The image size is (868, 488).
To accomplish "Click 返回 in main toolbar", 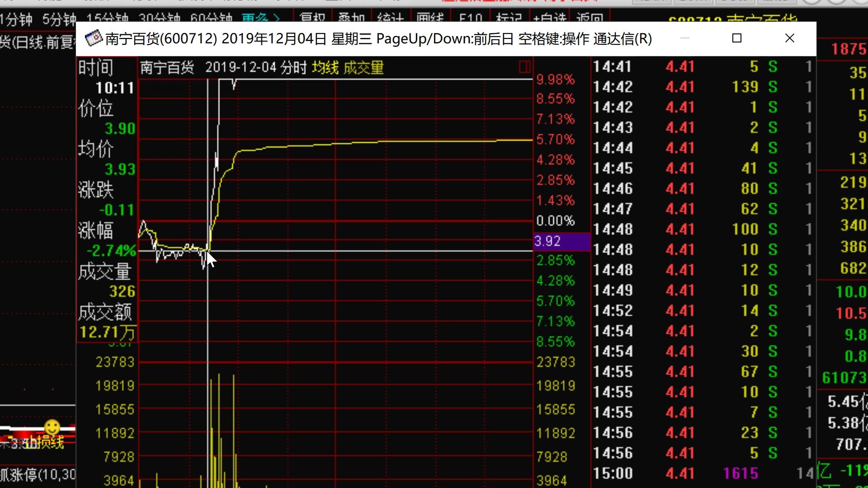I will tap(590, 18).
